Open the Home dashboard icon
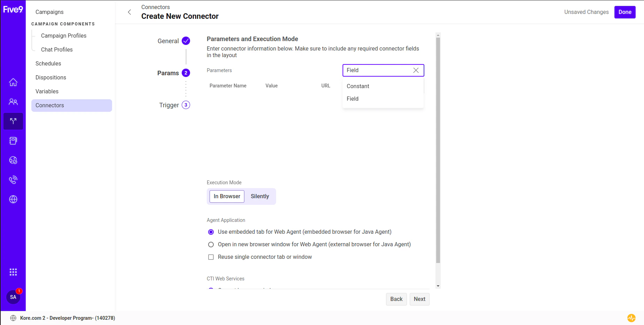The image size is (644, 325). pos(13,82)
